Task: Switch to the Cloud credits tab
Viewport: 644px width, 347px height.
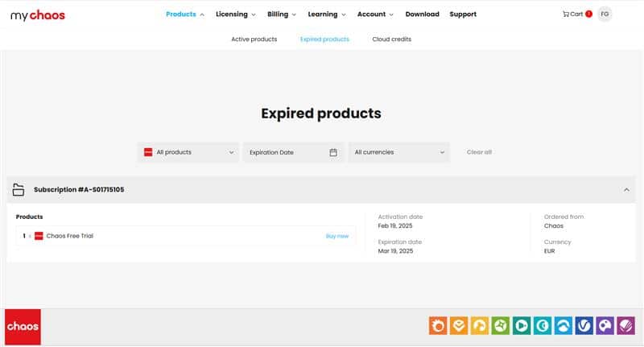Action: (x=392, y=39)
